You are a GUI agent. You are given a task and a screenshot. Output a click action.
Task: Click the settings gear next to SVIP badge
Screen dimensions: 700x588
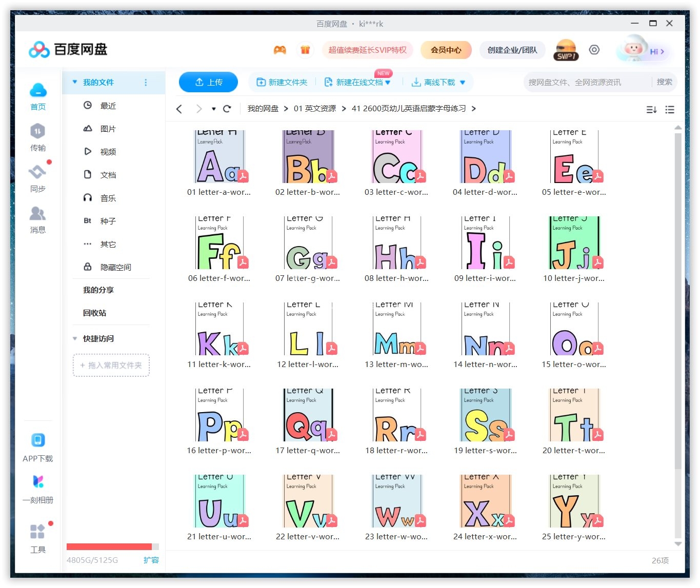click(x=594, y=50)
